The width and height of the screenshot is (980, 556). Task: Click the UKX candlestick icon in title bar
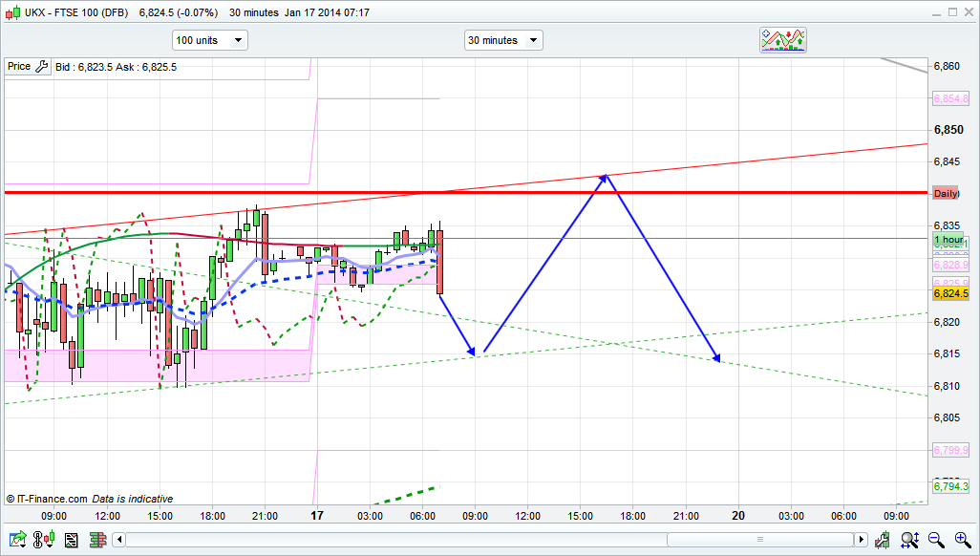(12, 12)
